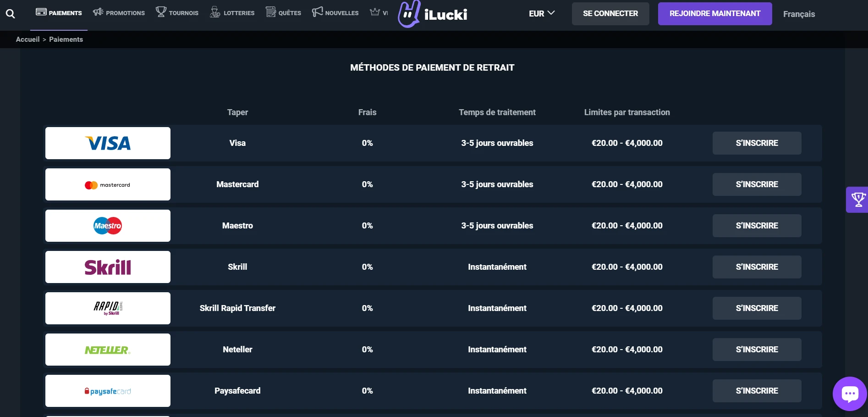This screenshot has height=417, width=868.
Task: Expand the EUR currency dropdown
Action: point(542,14)
